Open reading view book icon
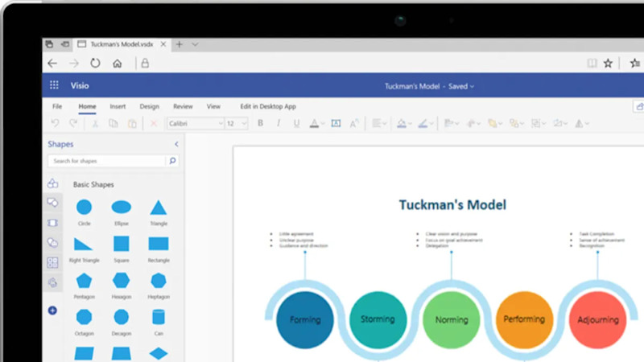644x362 pixels. point(592,64)
